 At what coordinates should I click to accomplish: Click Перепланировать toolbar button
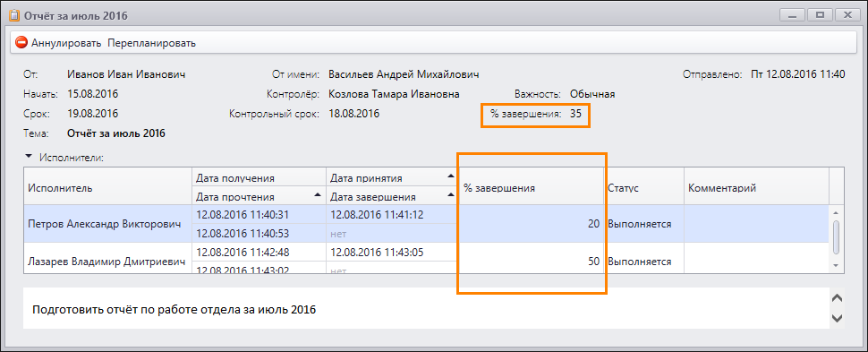[152, 43]
